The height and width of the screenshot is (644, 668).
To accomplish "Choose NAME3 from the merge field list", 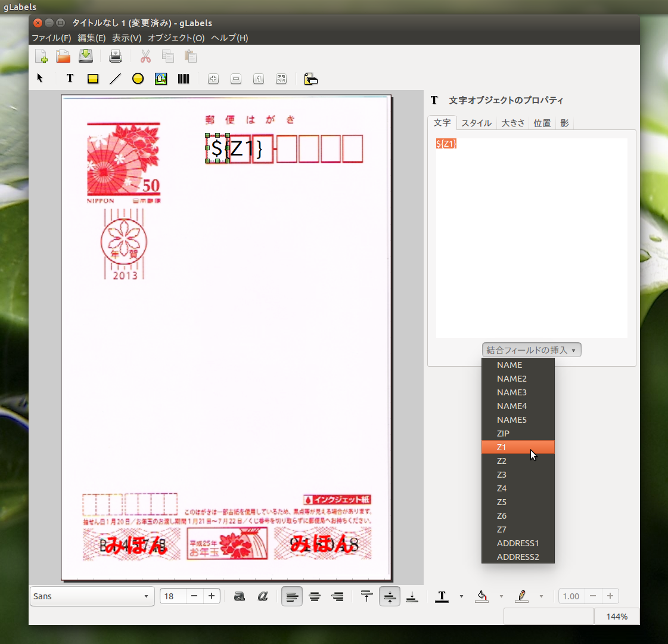I will pos(518,392).
